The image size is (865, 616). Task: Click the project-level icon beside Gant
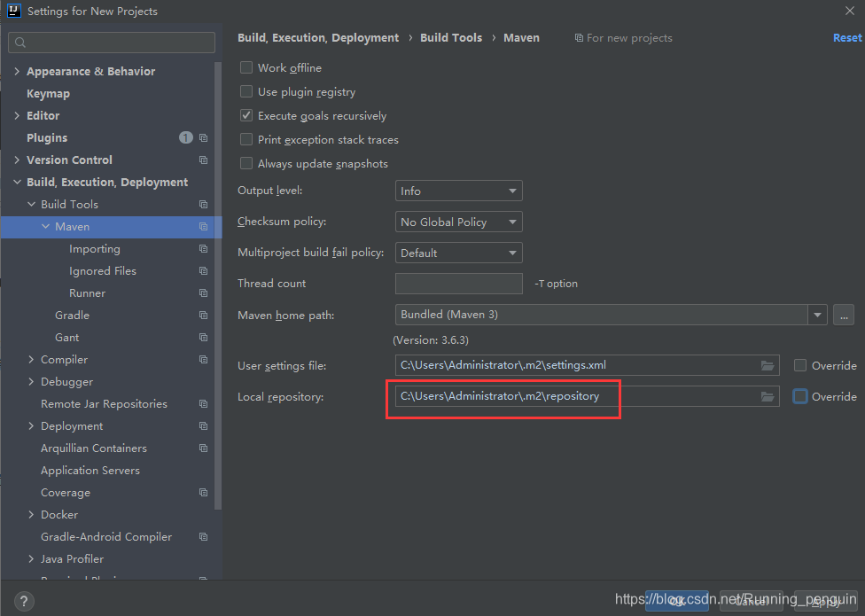[x=203, y=337]
